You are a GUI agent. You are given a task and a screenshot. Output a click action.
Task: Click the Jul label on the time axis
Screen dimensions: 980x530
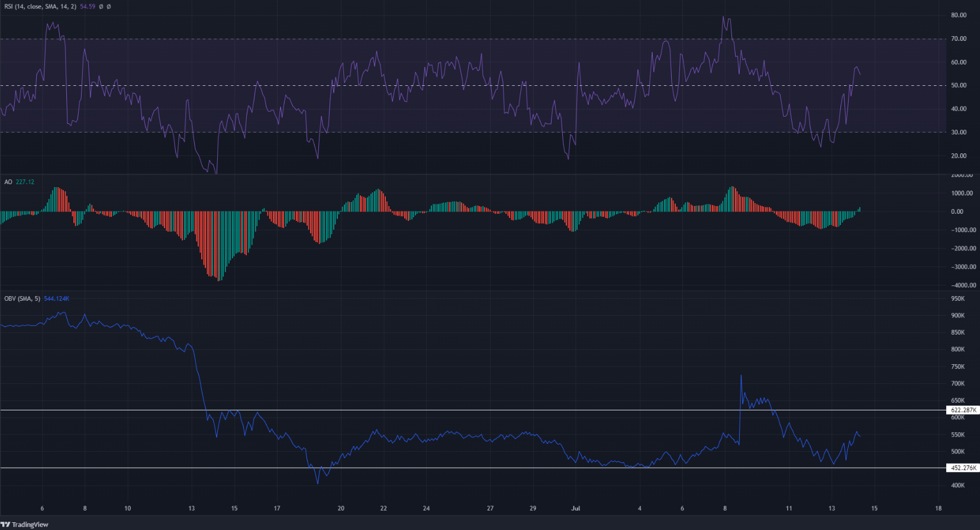click(576, 508)
